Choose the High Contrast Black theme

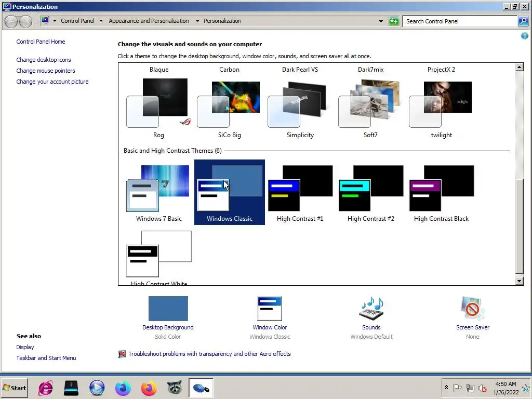click(441, 192)
